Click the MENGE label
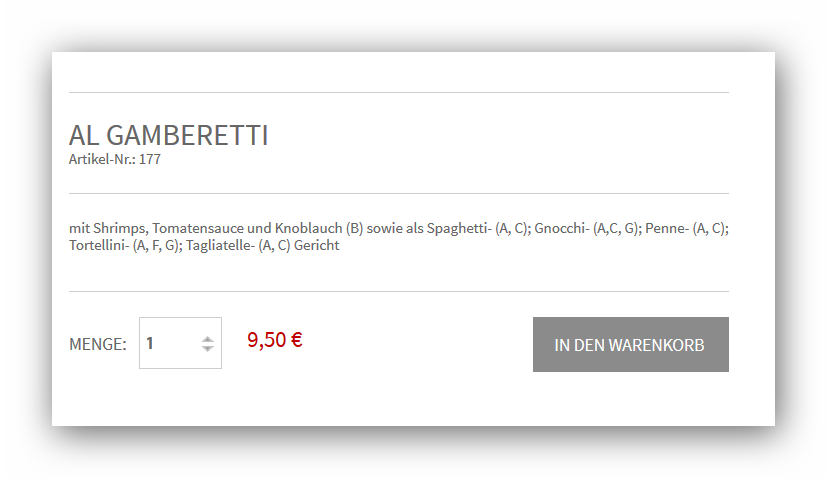 click(97, 344)
